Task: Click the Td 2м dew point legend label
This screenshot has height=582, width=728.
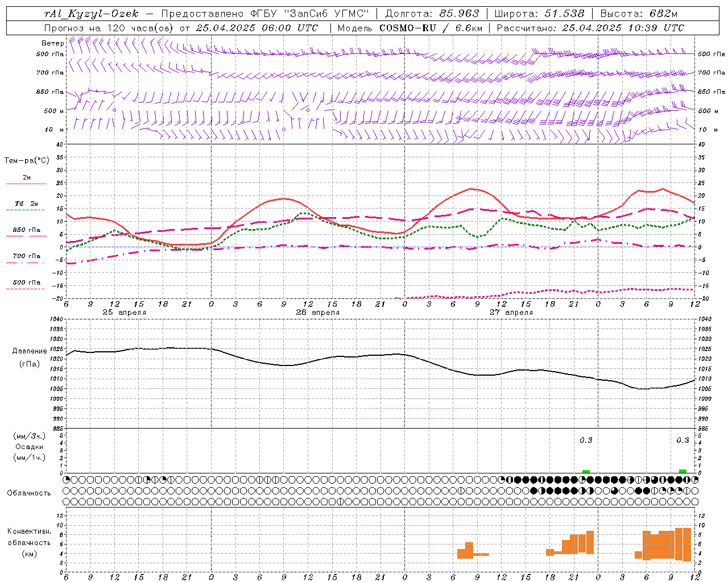Action: [27, 203]
